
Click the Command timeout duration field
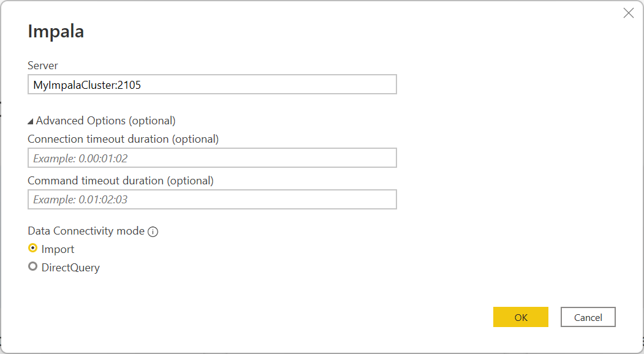click(x=211, y=199)
